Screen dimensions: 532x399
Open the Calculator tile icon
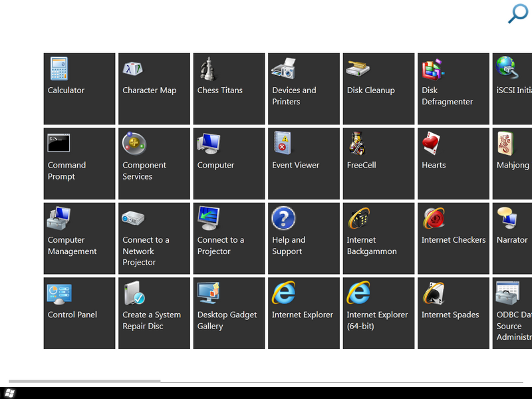click(x=59, y=68)
